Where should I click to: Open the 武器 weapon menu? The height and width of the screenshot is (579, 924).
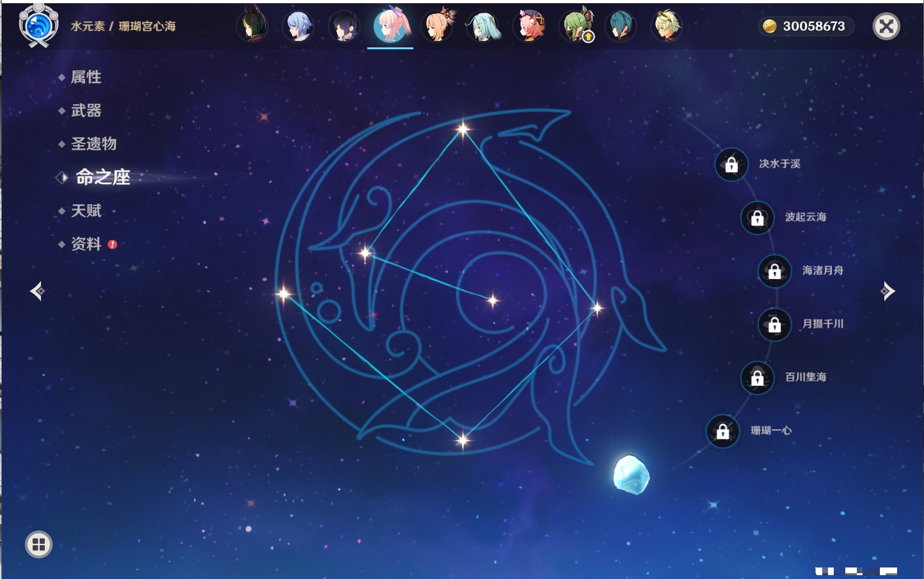[x=86, y=111]
